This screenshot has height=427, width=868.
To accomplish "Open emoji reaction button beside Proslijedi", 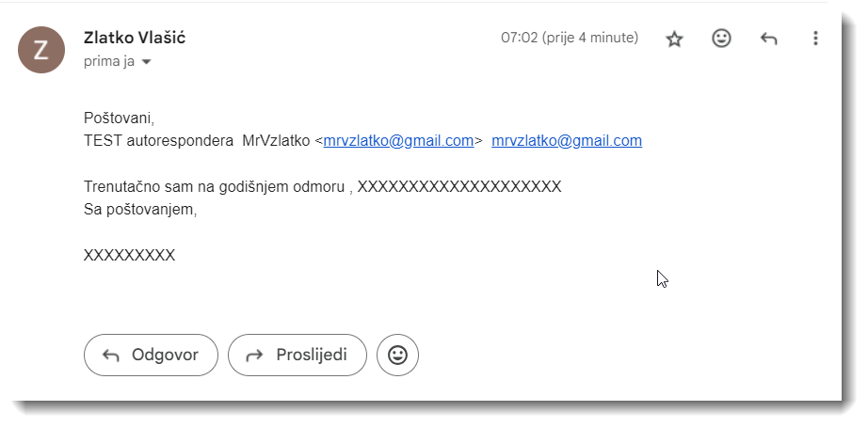I will coord(397,356).
